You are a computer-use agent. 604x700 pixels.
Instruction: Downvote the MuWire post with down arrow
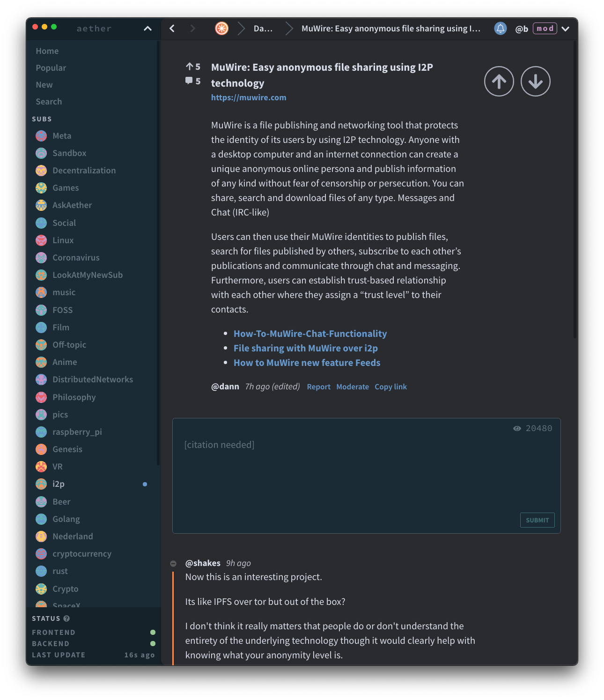[x=535, y=82]
